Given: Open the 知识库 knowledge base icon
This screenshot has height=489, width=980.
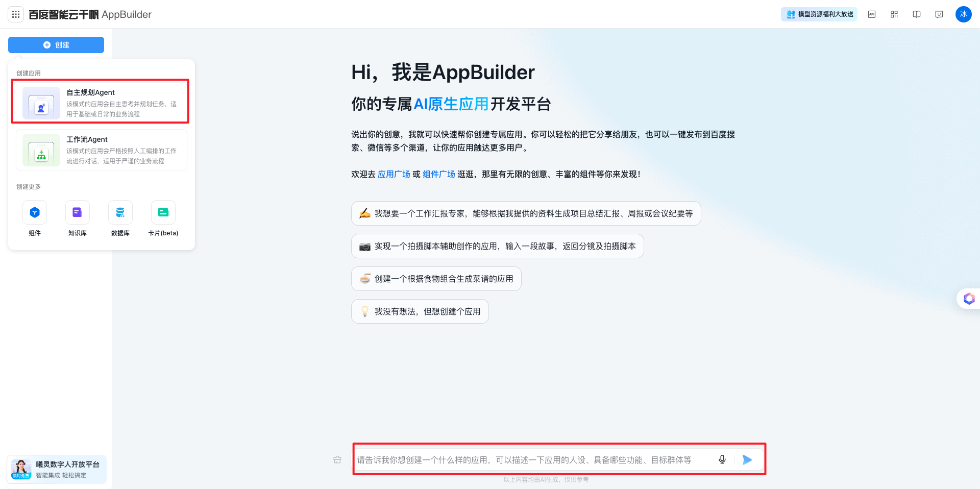Looking at the screenshot, I should point(78,212).
